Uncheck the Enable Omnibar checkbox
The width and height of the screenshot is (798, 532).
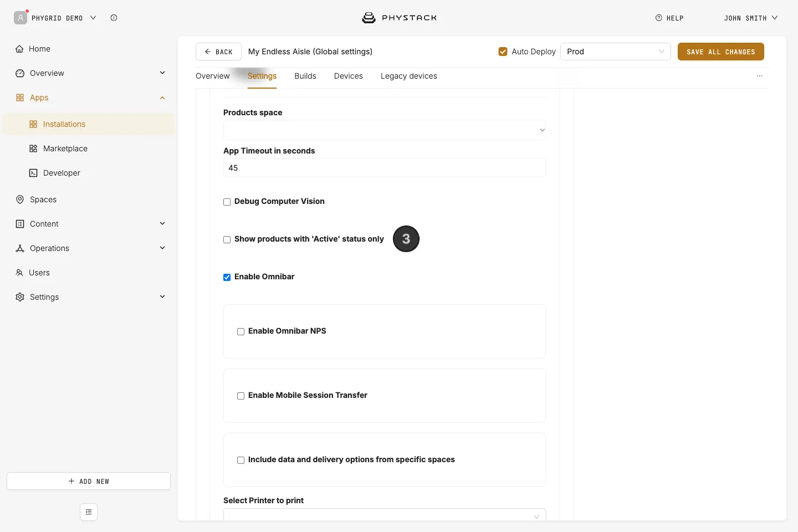(x=227, y=277)
